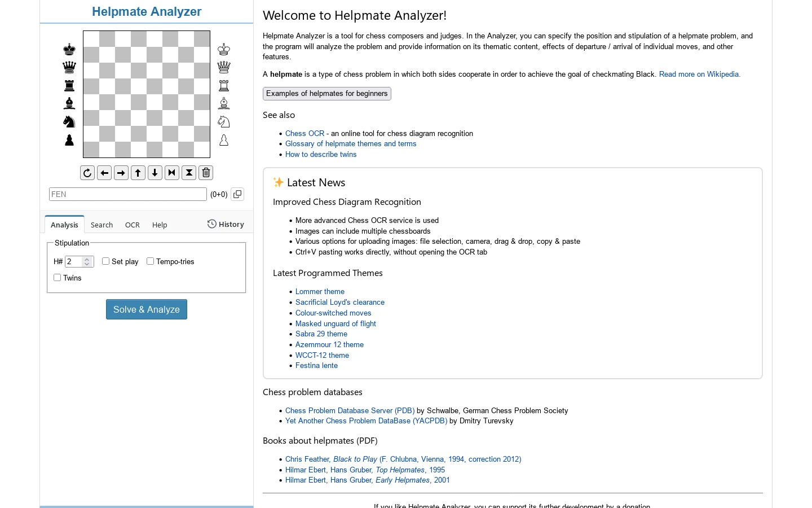
Task: Shift the position right
Action: [x=121, y=173]
